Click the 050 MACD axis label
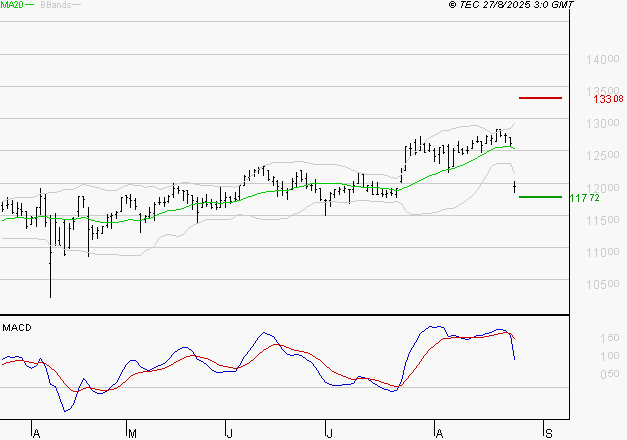The image size is (627, 440). (609, 374)
